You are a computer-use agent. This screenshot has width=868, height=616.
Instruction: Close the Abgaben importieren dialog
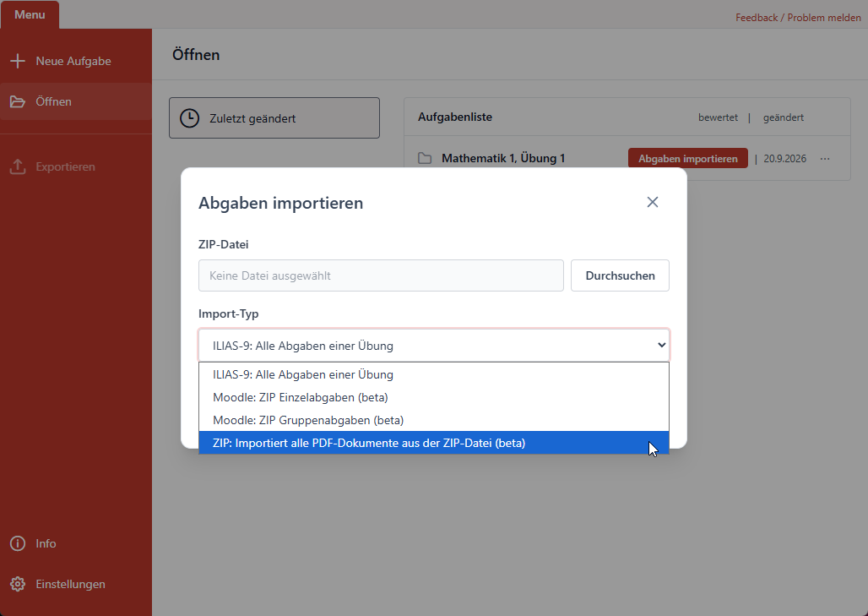tap(653, 202)
